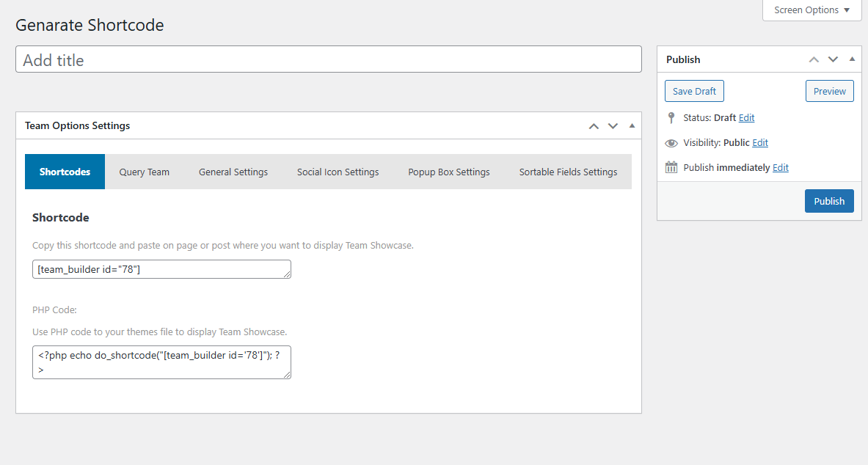
Task: Switch to Query Team tab
Action: (144, 172)
